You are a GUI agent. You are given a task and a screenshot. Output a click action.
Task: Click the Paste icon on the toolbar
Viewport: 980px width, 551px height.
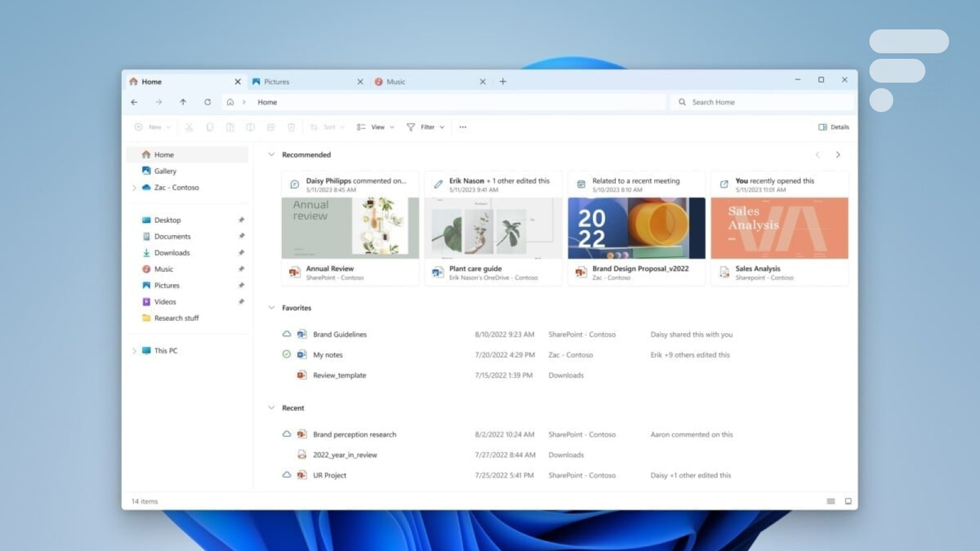pos(230,127)
